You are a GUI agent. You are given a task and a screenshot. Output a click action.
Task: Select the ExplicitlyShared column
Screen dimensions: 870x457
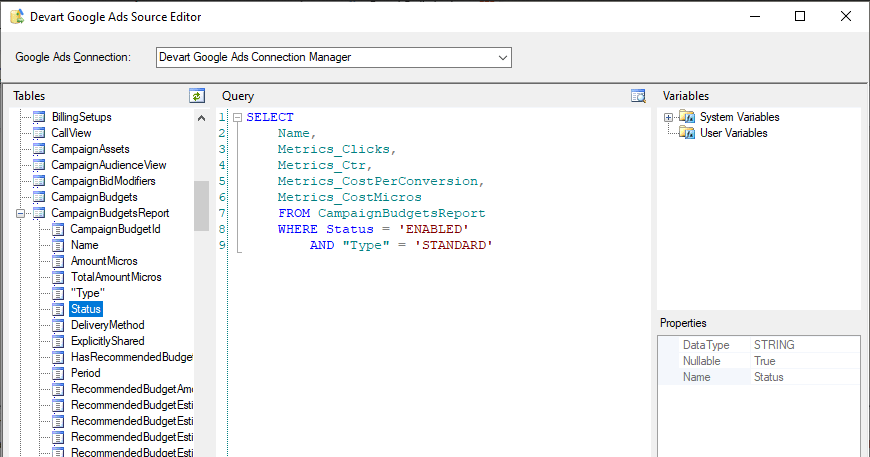(x=108, y=341)
